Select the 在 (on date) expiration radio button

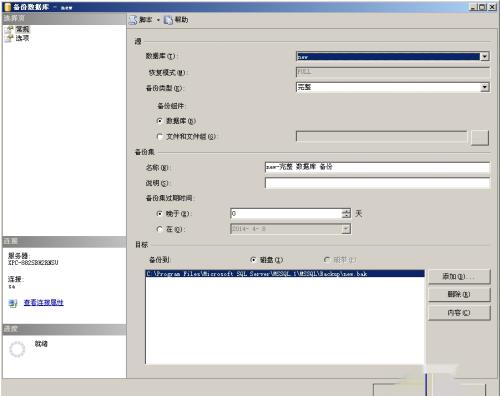coord(160,229)
